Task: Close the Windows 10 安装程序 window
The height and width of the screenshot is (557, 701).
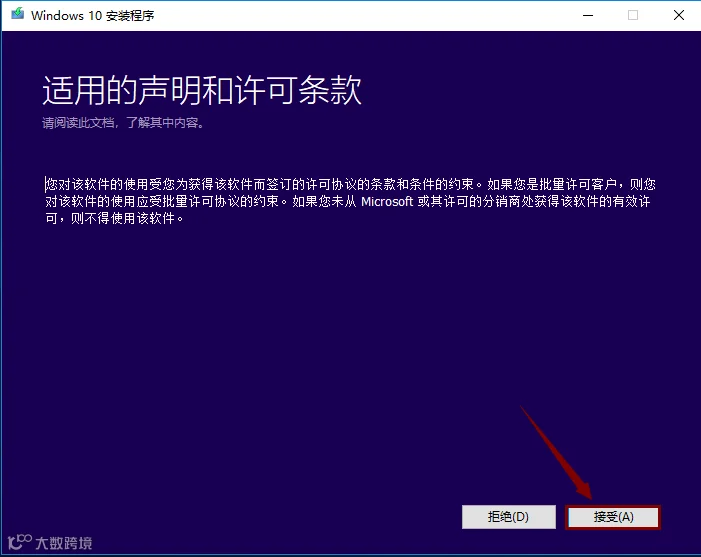Action: 679,15
